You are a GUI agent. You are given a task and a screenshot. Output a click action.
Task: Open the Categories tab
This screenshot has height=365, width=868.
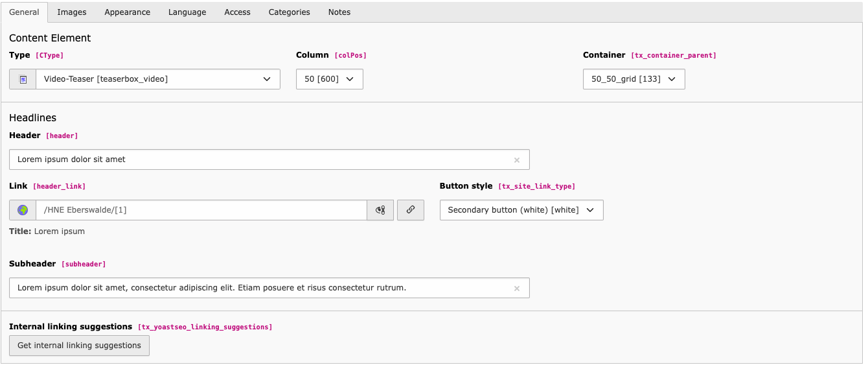click(x=289, y=12)
